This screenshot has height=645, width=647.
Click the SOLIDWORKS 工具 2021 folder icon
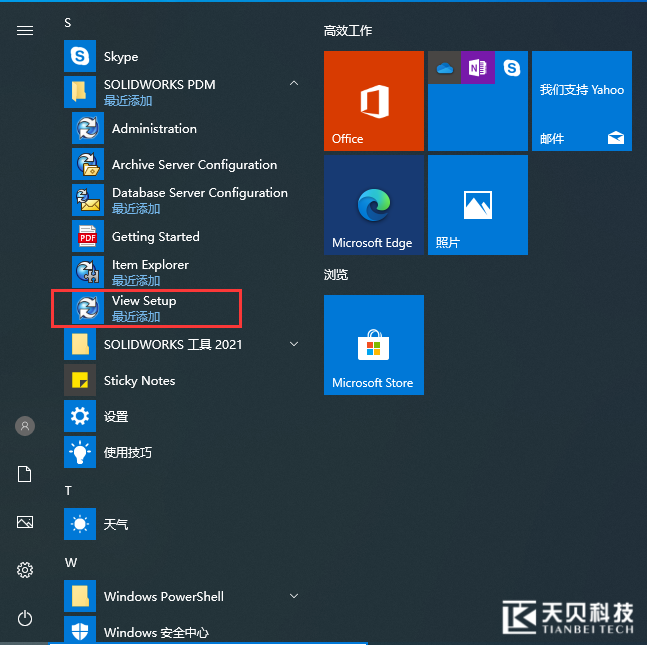tap(80, 344)
